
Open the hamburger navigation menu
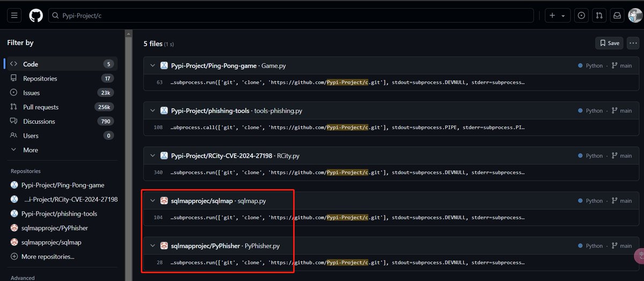click(14, 16)
